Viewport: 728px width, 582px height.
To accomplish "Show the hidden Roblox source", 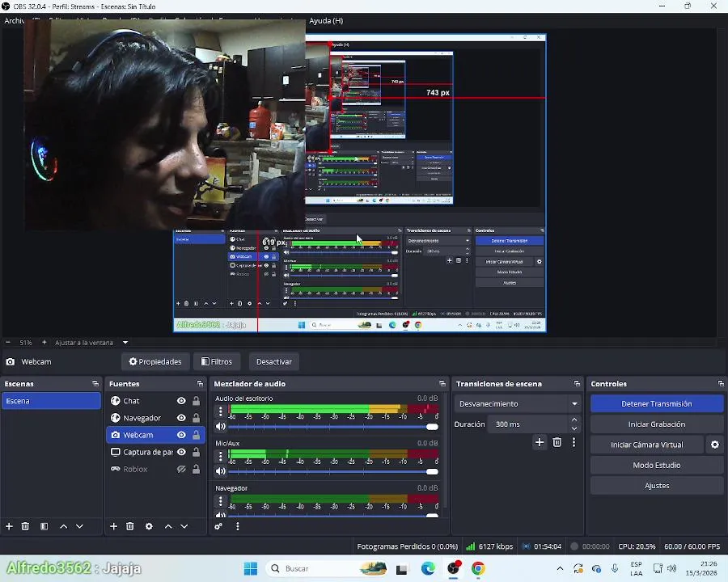I will [x=181, y=469].
